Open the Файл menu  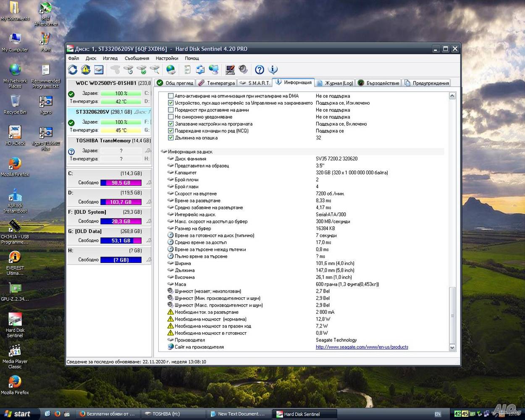click(x=73, y=58)
